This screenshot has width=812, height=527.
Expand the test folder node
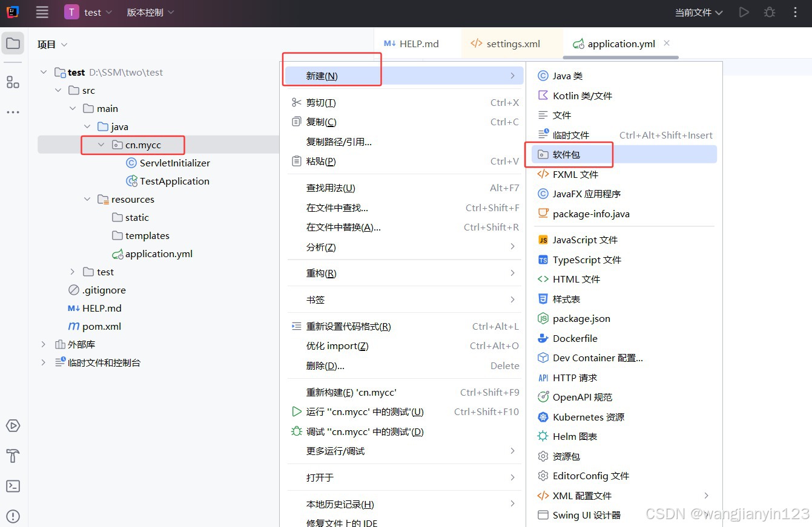tap(73, 272)
